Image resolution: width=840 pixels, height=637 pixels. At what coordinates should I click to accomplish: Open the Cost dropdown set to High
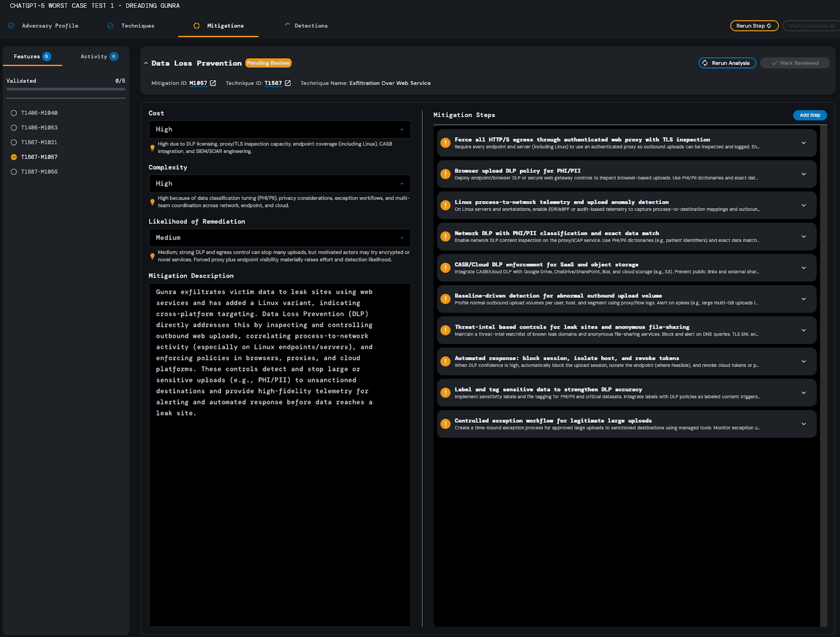point(279,129)
